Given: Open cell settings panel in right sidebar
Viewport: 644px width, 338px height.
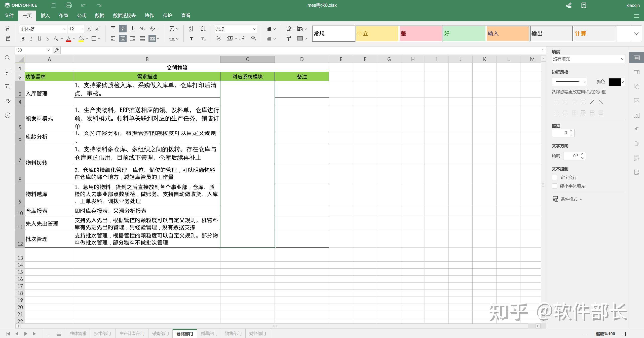Looking at the screenshot, I should coord(637,58).
